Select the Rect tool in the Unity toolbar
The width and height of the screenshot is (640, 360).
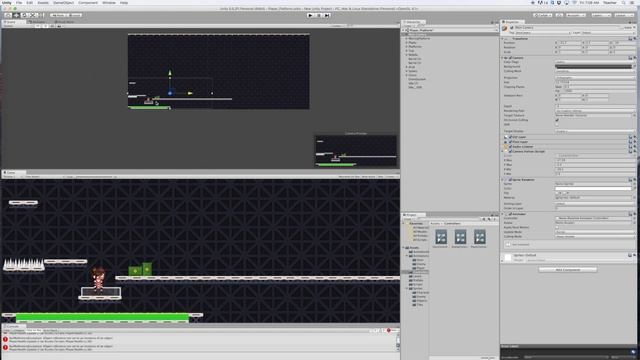[41, 15]
